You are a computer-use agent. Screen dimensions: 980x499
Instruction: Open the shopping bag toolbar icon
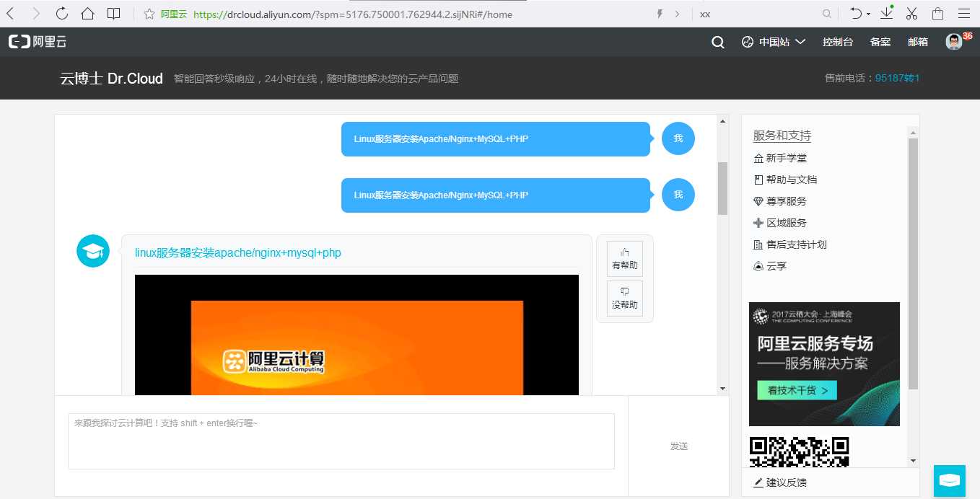[x=938, y=14]
